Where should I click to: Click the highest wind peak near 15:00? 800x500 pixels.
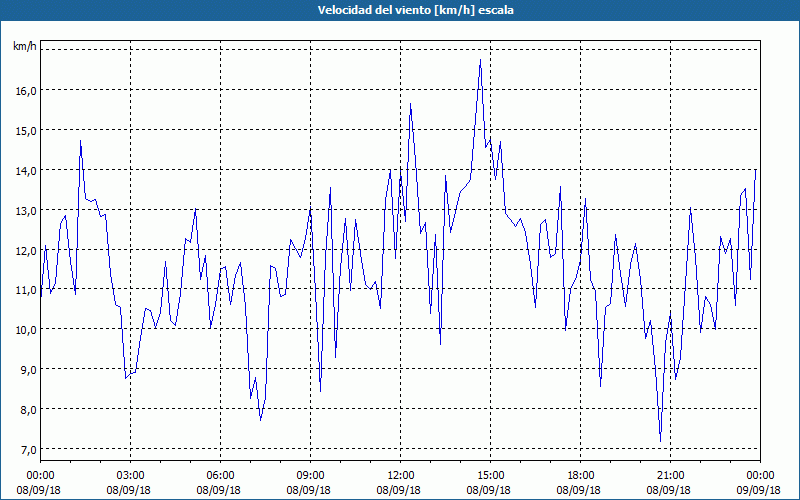[x=480, y=60]
